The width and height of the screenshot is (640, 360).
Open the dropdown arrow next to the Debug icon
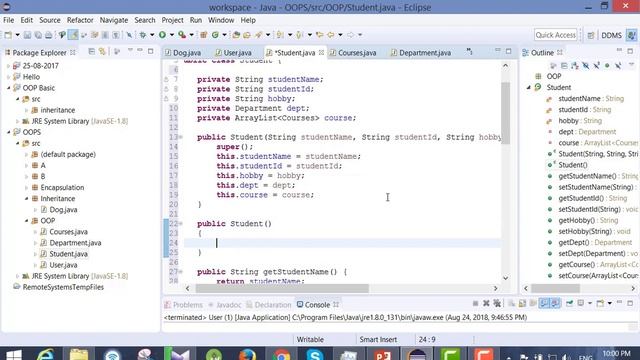point(152,35)
